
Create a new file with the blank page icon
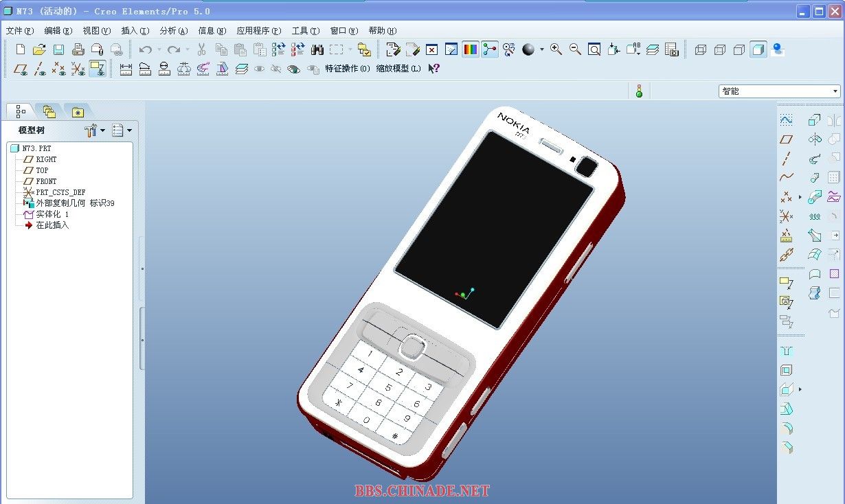(21, 49)
